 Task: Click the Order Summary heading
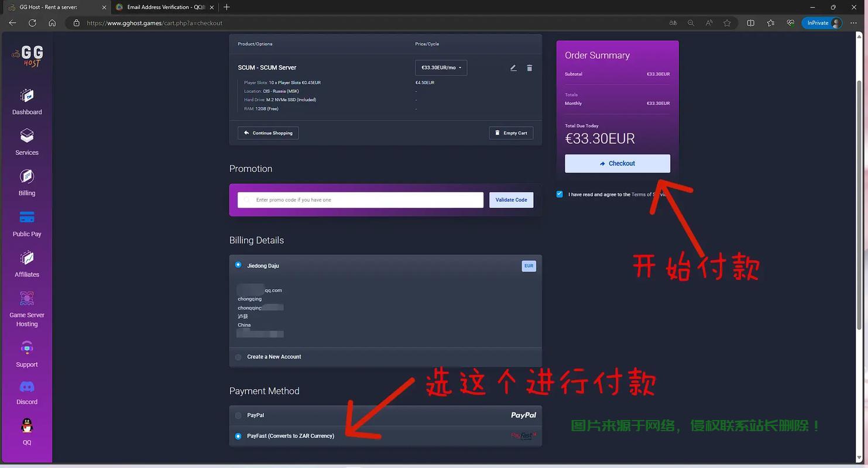point(597,56)
